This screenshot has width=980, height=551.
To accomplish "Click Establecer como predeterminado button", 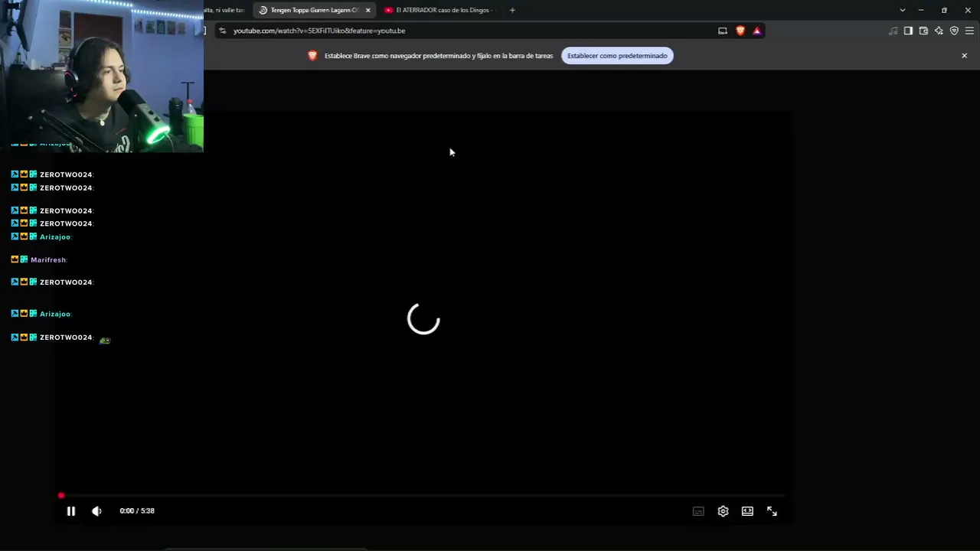I will [x=617, y=55].
